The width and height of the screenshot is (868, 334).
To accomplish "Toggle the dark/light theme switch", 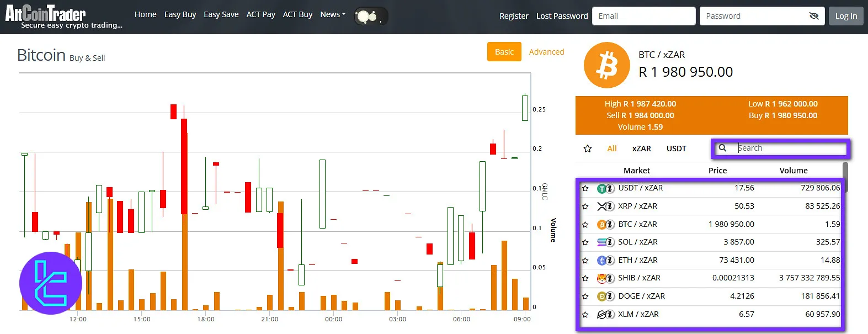I will pos(370,17).
